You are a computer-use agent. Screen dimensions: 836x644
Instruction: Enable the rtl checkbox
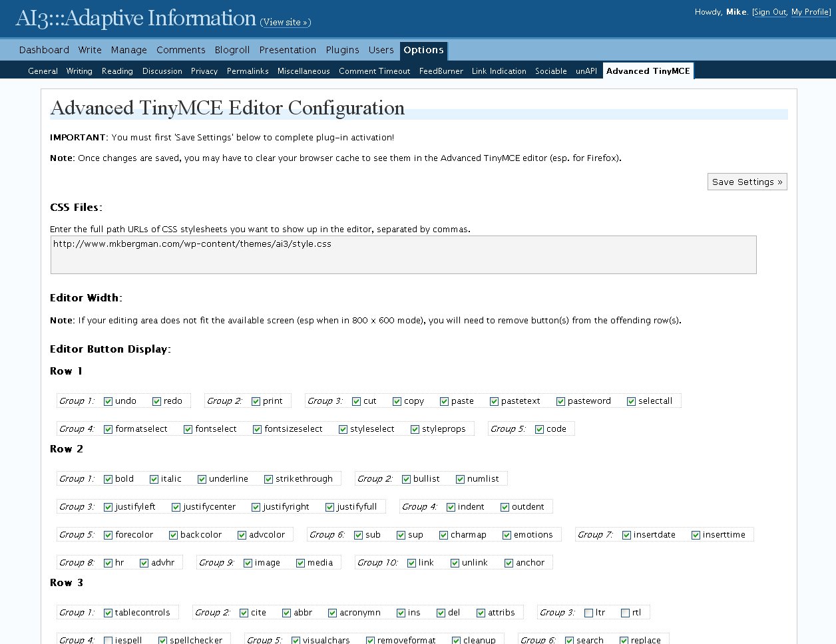tap(625, 613)
